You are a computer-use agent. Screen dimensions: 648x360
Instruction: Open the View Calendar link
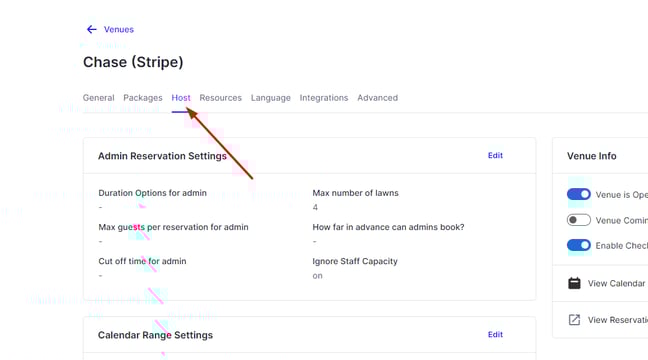click(616, 284)
